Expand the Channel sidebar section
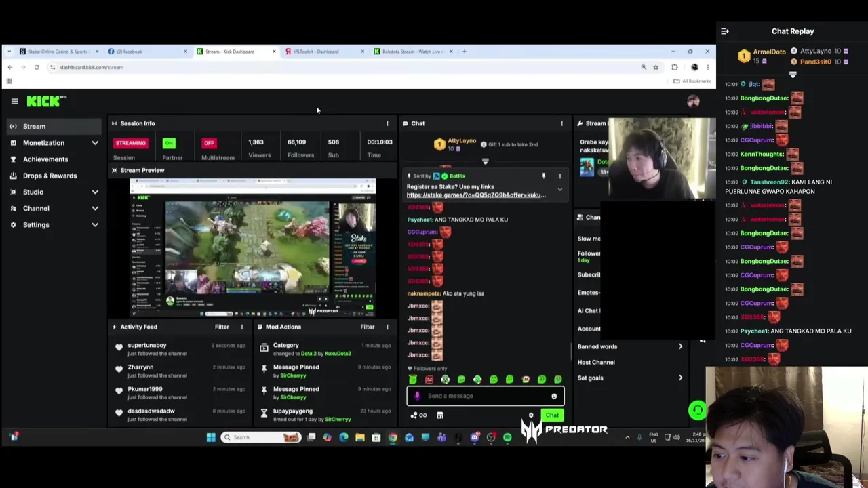 pyautogui.click(x=95, y=209)
